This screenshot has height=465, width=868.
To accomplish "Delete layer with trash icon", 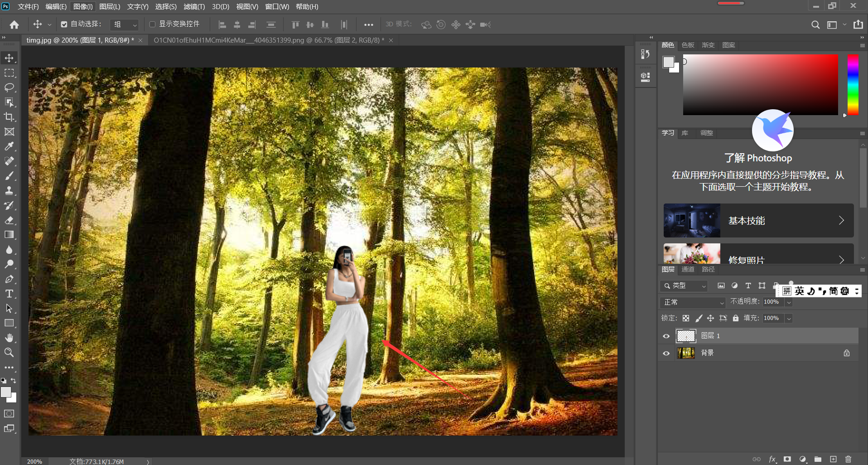I will [849, 459].
